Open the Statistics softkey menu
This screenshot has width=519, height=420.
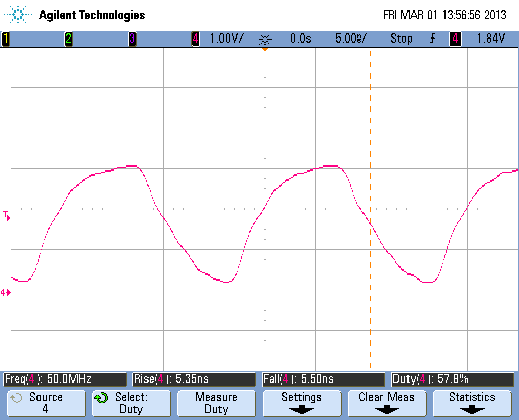pyautogui.click(x=472, y=403)
